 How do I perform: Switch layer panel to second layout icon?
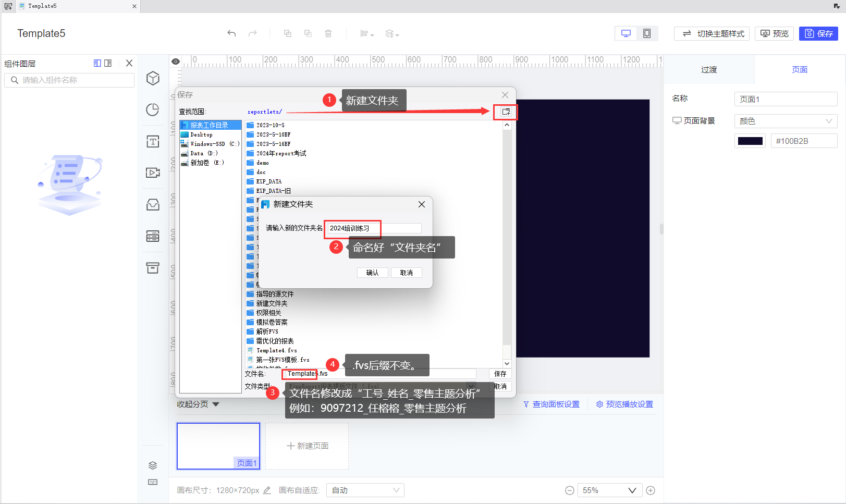click(108, 63)
